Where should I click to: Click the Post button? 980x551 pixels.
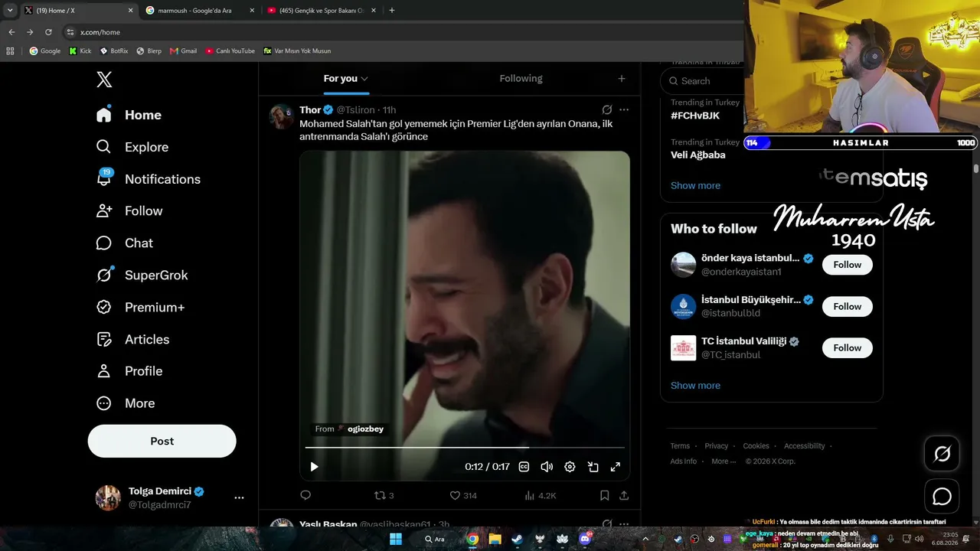click(x=162, y=441)
